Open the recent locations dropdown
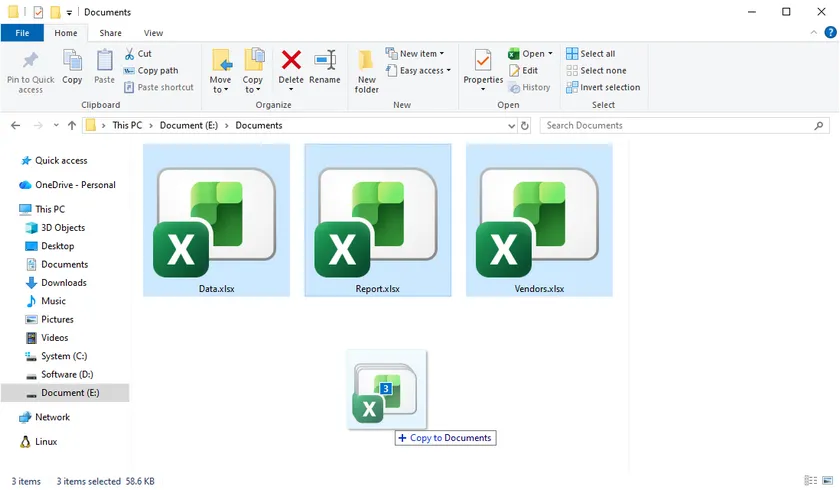Viewport: 840px width, 490px height. pyautogui.click(x=56, y=125)
